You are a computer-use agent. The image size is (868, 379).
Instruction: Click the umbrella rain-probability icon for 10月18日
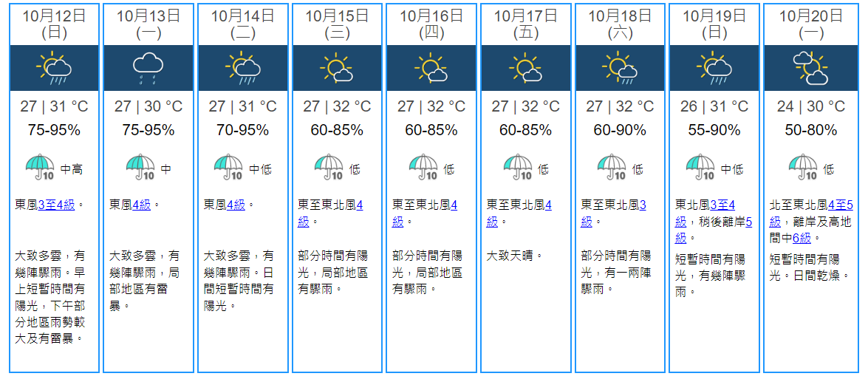click(x=611, y=168)
